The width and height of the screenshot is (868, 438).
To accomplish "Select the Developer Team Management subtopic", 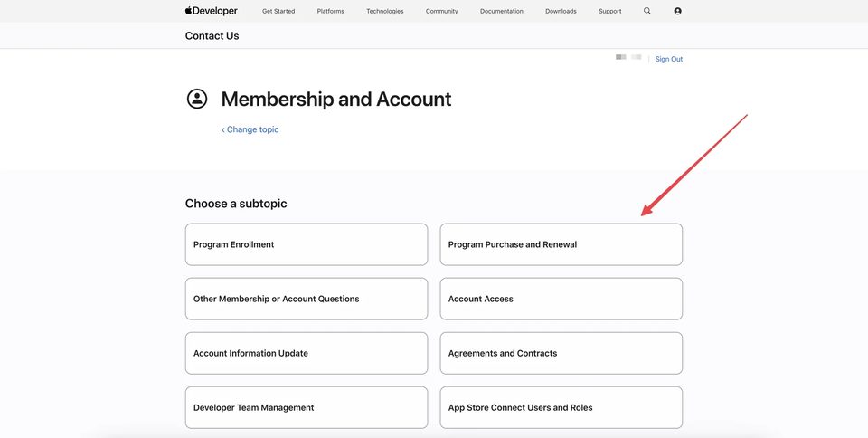I will (x=307, y=407).
